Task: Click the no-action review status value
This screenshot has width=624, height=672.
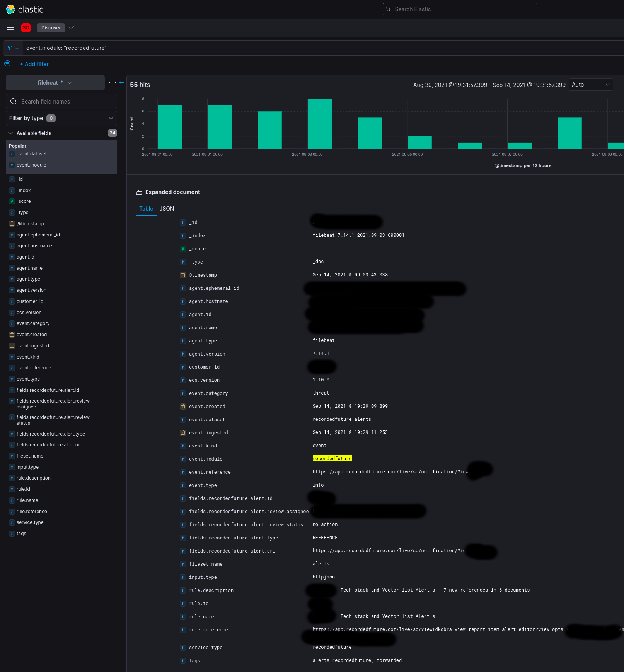Action: pos(325,524)
